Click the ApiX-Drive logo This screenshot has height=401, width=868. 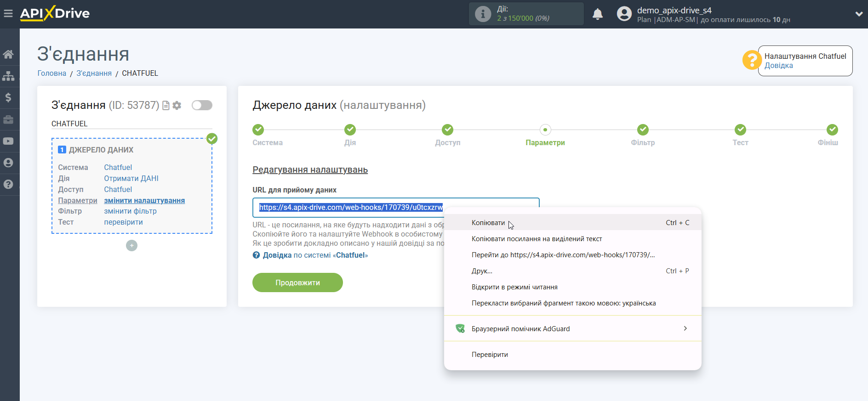click(55, 13)
